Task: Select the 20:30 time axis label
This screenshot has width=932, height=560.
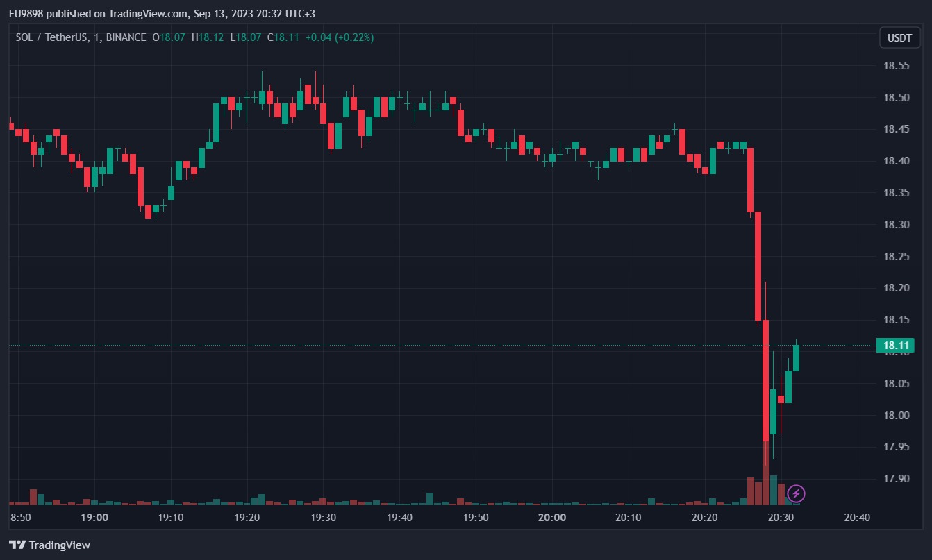Action: point(781,518)
